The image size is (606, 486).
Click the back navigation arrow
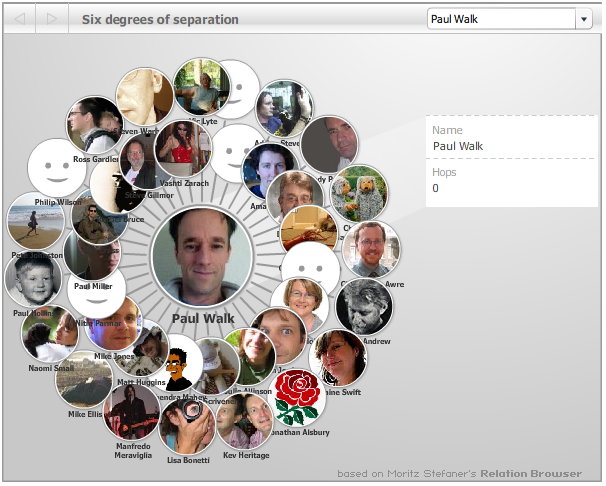tap(20, 18)
